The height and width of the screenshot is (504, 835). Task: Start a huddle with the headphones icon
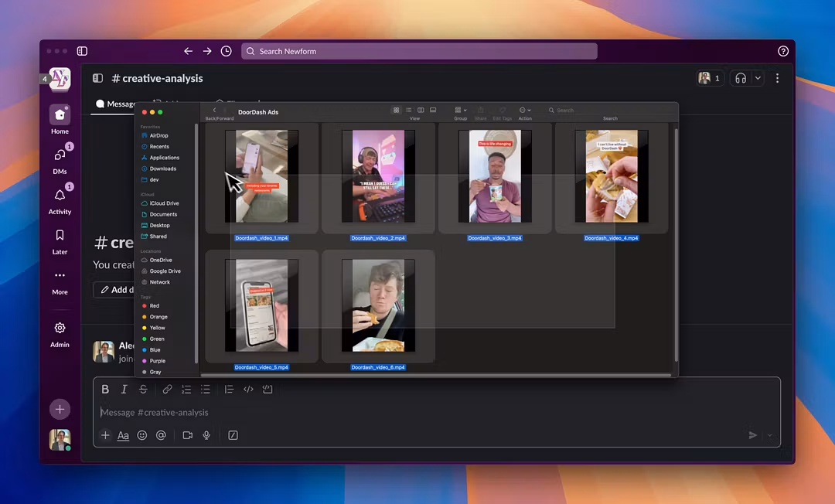pos(740,78)
